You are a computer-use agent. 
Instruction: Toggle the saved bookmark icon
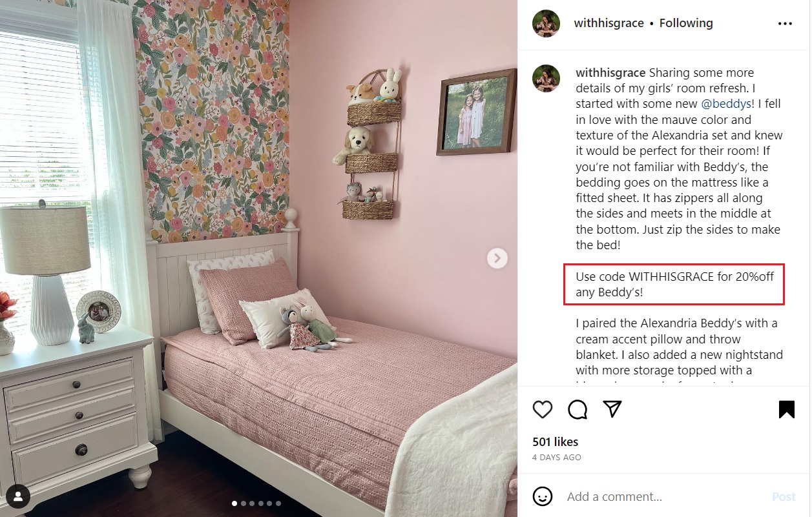pyautogui.click(x=786, y=409)
